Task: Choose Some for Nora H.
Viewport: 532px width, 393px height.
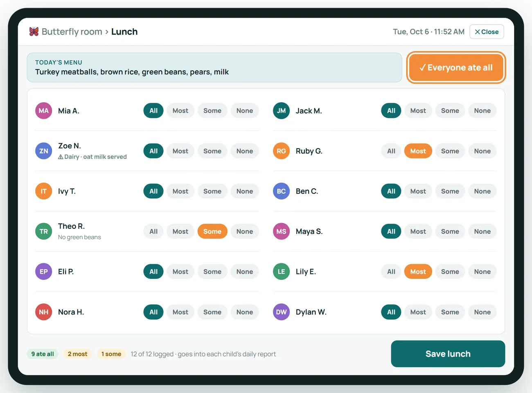Action: 212,312
